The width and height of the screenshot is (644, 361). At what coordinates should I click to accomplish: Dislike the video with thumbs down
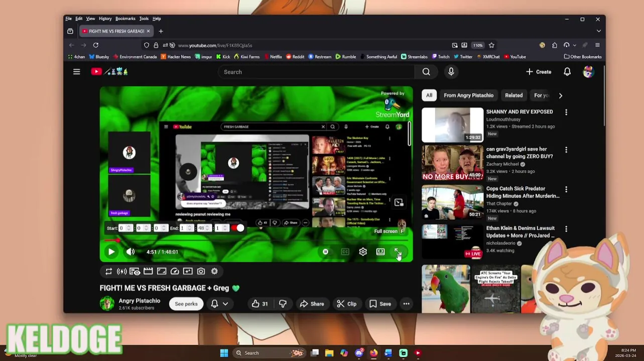(x=283, y=304)
